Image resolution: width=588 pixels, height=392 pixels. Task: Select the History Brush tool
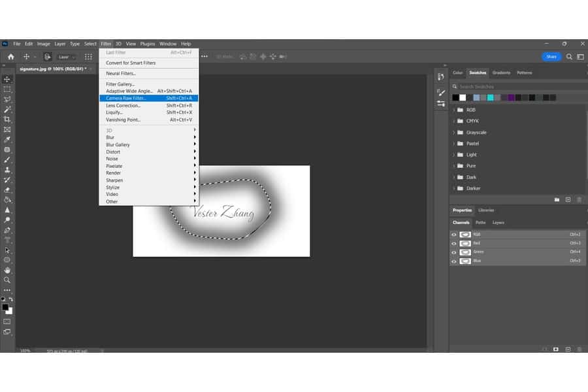coord(7,180)
